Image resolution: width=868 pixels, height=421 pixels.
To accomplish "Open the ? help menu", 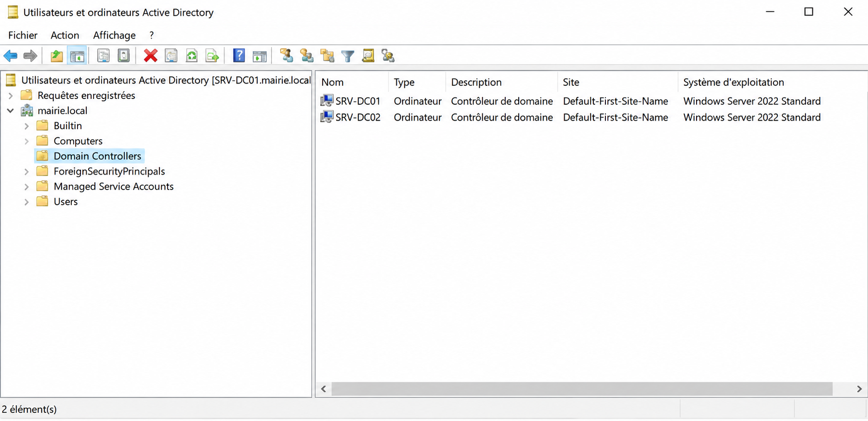I will pos(151,35).
